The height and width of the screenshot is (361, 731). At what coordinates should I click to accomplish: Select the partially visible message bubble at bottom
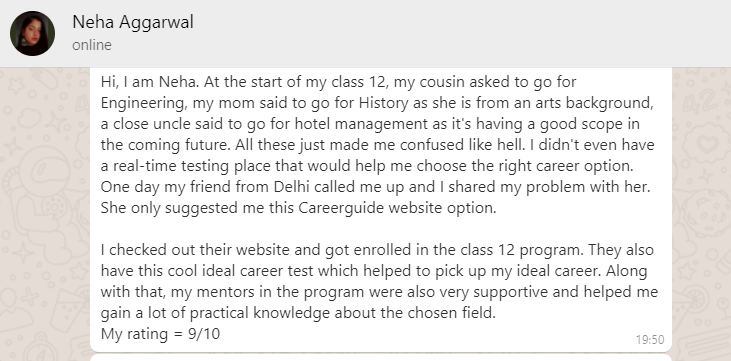[x=380, y=357]
